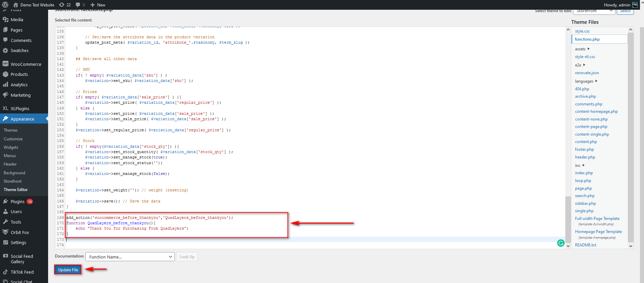Click the Select theme button
Image resolution: width=644 pixels, height=283 pixels.
[x=625, y=11]
